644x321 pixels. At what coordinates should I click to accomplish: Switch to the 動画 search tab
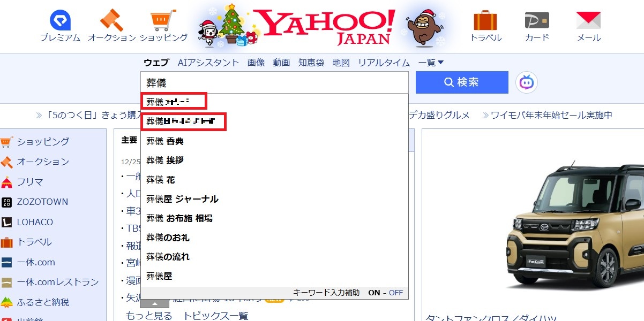tap(281, 62)
